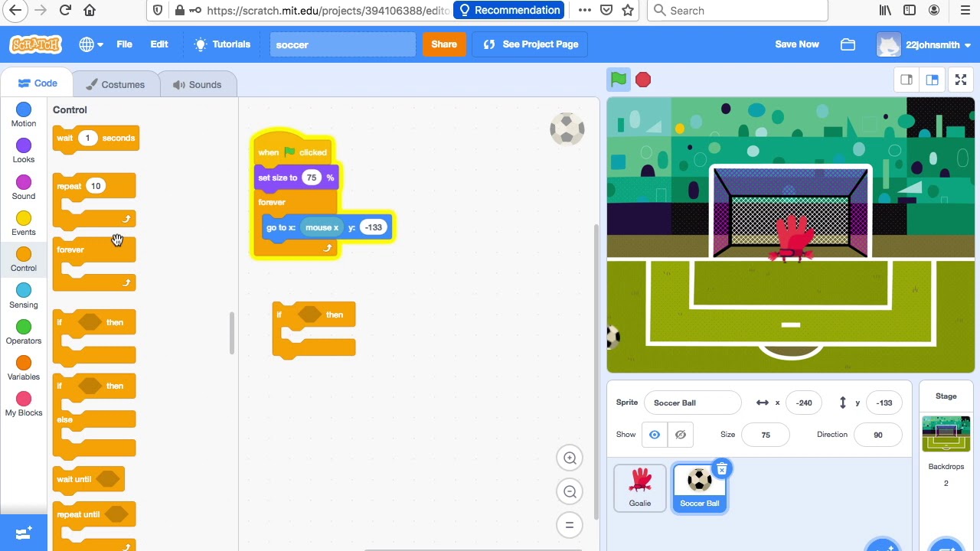The width and height of the screenshot is (980, 551).
Task: Click the project title field 'soccer'
Action: pos(342,44)
